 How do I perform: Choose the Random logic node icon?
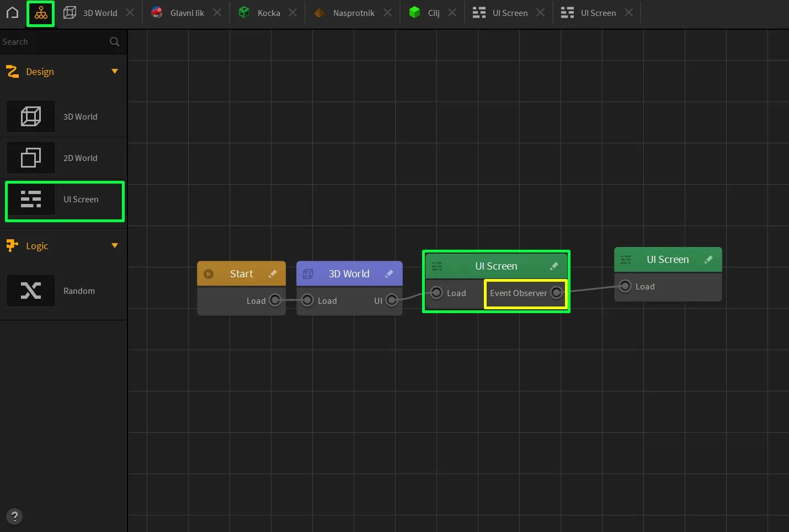31,291
